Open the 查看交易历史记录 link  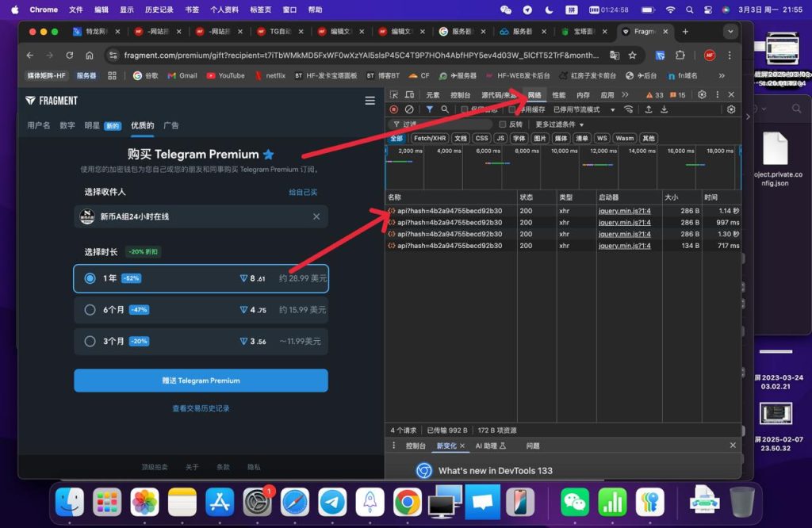(201, 409)
